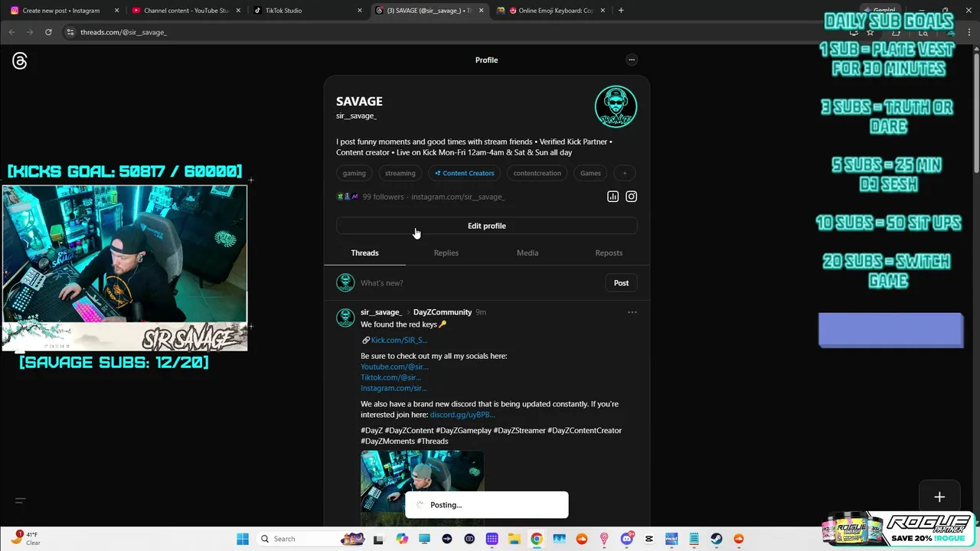This screenshot has height=551, width=980.
Task: Open Copilot from the taskbar
Action: (402, 539)
